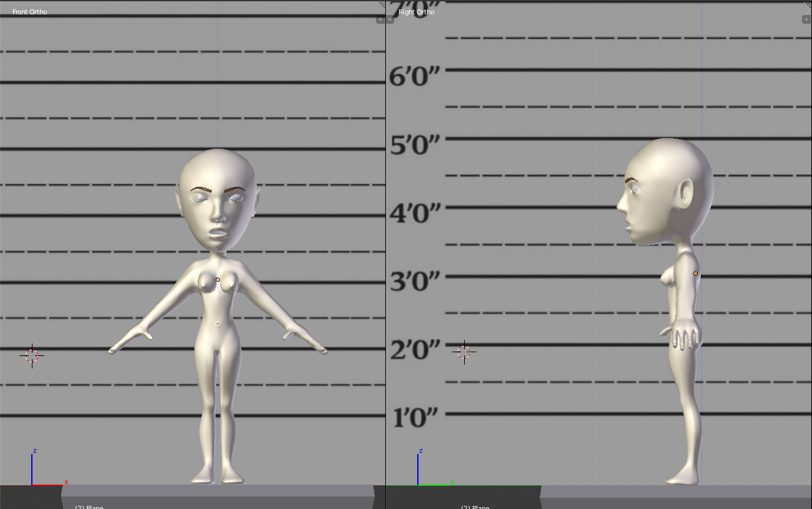Click the 3D cursor in Right Ortho view
The image size is (812, 509).
tap(464, 352)
